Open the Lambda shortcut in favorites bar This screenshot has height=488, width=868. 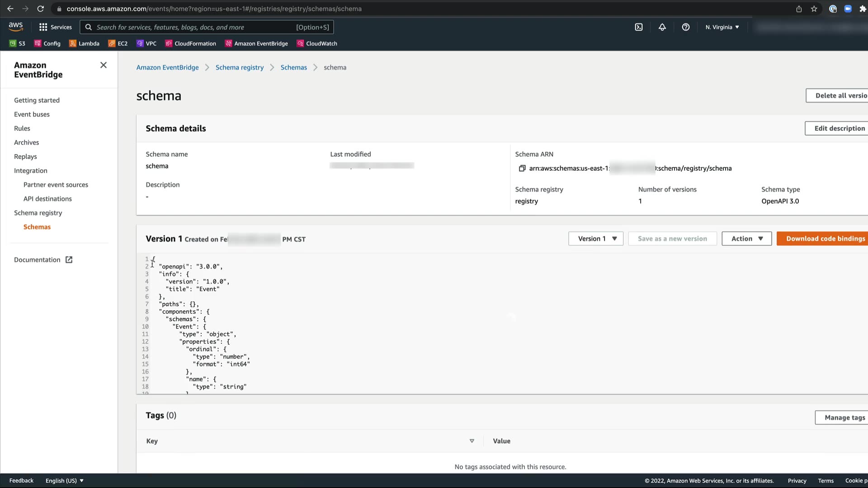pyautogui.click(x=84, y=44)
